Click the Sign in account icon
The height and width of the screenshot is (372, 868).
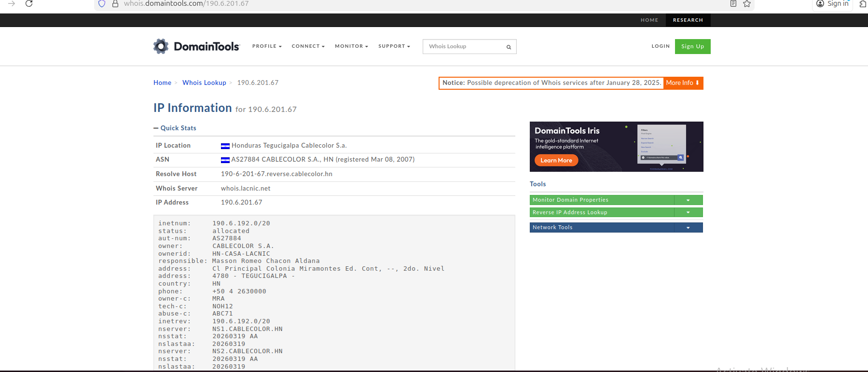pos(820,3)
